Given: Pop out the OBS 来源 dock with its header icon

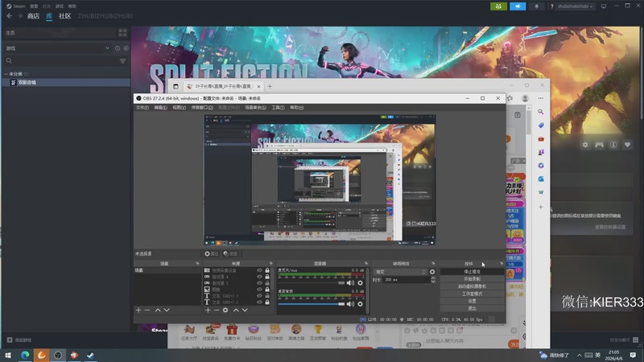Looking at the screenshot, I should (x=271, y=264).
